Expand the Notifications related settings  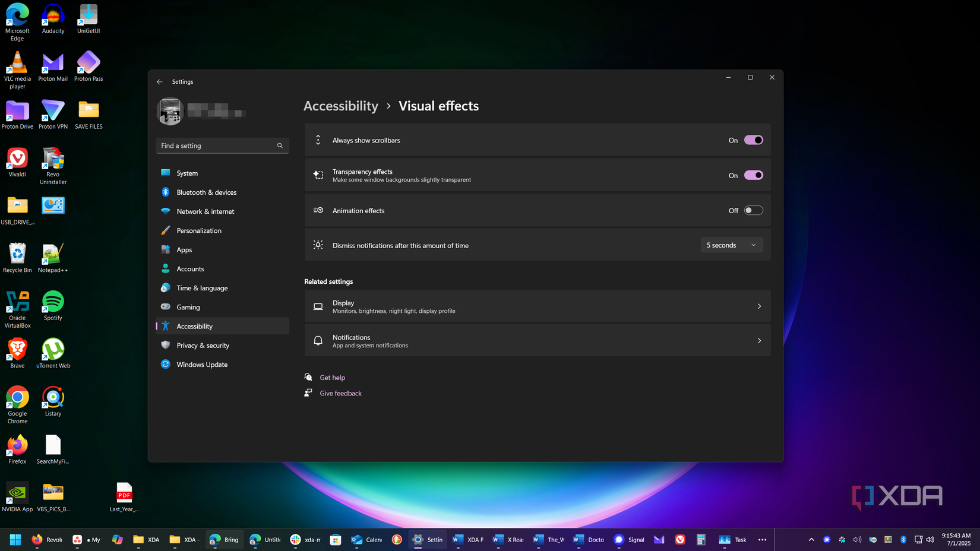tap(759, 340)
